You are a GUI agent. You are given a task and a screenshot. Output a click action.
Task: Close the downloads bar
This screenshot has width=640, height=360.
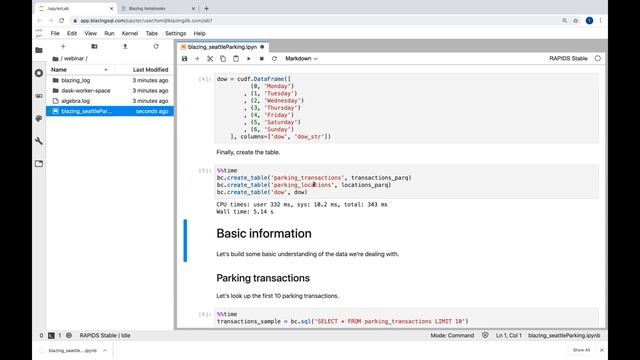tap(602, 350)
